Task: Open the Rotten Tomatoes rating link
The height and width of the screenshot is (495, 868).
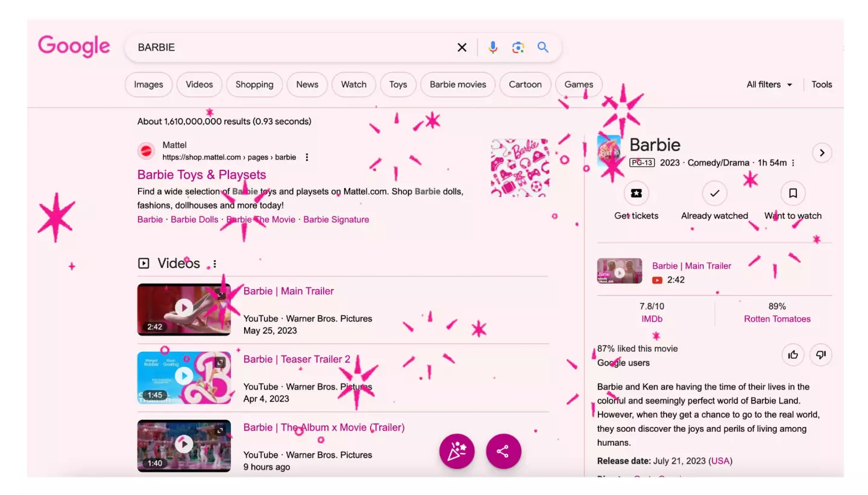Action: pos(777,319)
